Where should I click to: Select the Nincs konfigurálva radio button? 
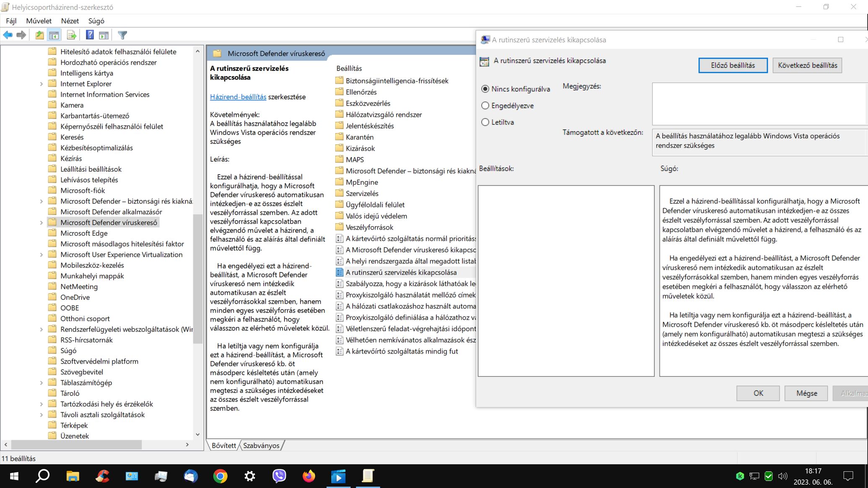[x=485, y=89]
